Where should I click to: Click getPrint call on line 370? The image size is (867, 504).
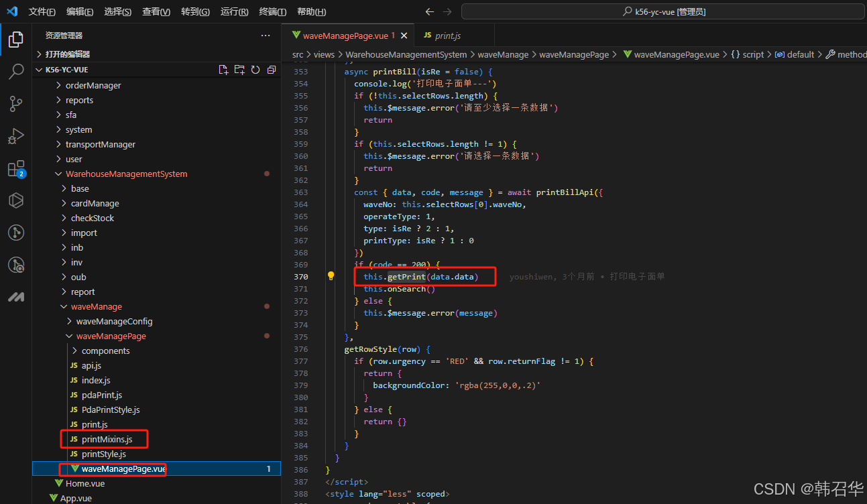pos(406,276)
